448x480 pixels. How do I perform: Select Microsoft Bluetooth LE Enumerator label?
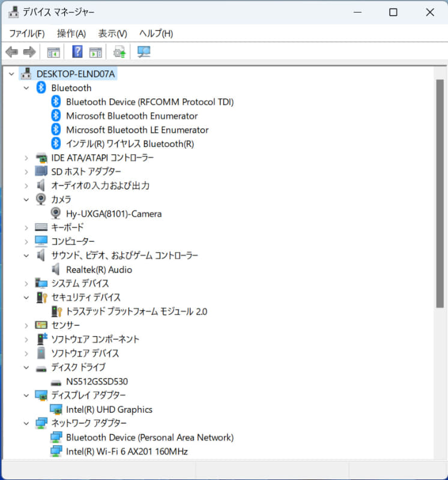[138, 130]
